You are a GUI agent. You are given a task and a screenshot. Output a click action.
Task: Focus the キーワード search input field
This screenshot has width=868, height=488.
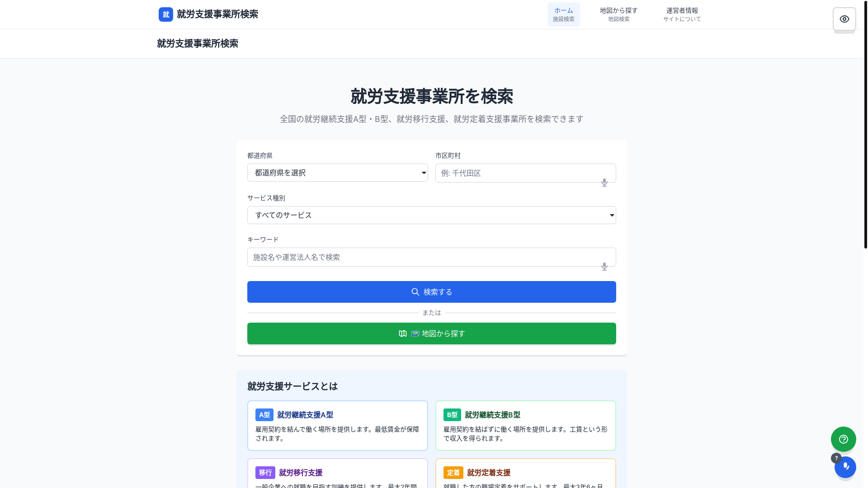click(x=432, y=257)
